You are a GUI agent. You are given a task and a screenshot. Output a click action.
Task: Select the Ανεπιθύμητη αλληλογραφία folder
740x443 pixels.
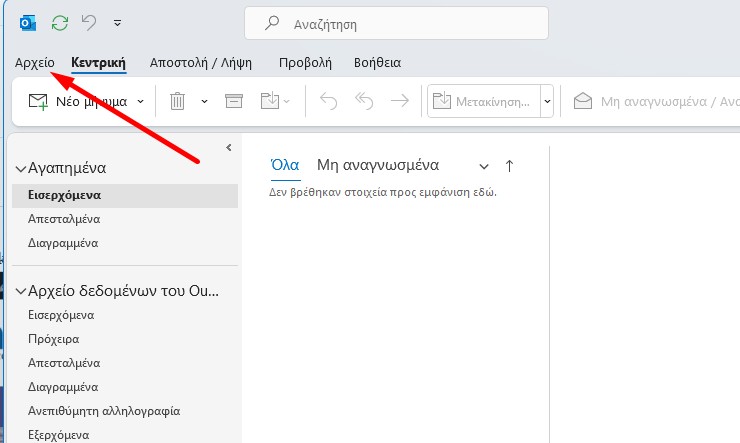(104, 411)
